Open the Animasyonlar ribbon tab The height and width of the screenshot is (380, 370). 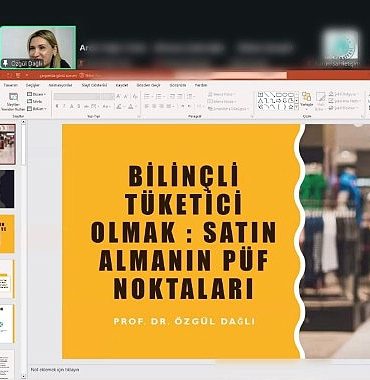click(x=61, y=85)
